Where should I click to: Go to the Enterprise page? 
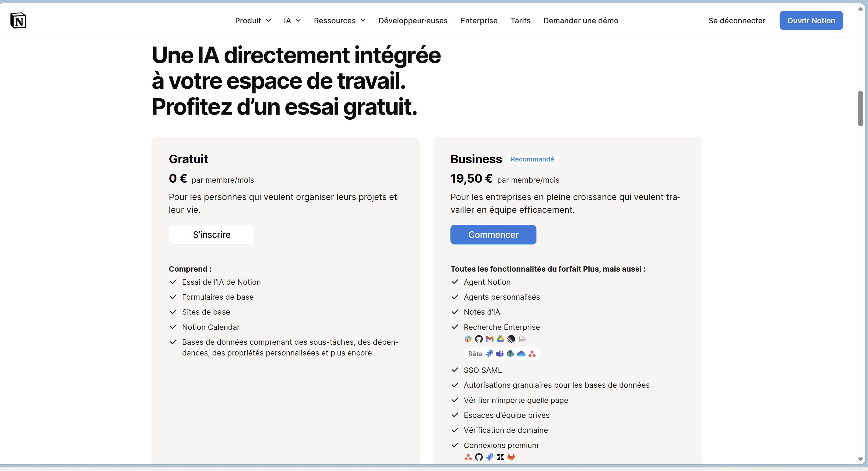479,21
